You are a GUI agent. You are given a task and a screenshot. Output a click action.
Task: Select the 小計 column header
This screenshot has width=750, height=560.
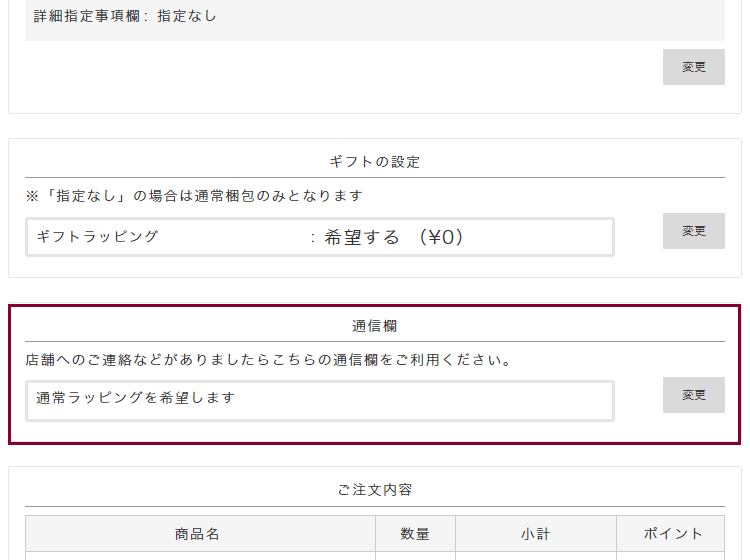coord(535,534)
